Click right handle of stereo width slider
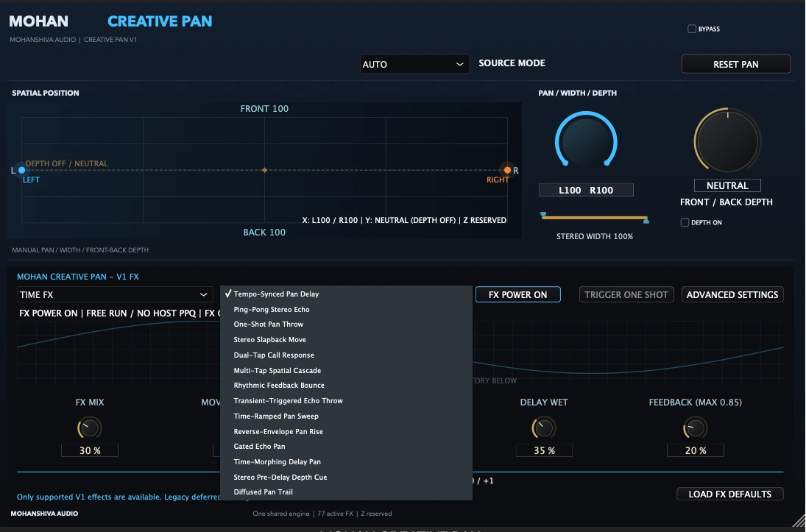Screen dimensions: 806x532 646,221
